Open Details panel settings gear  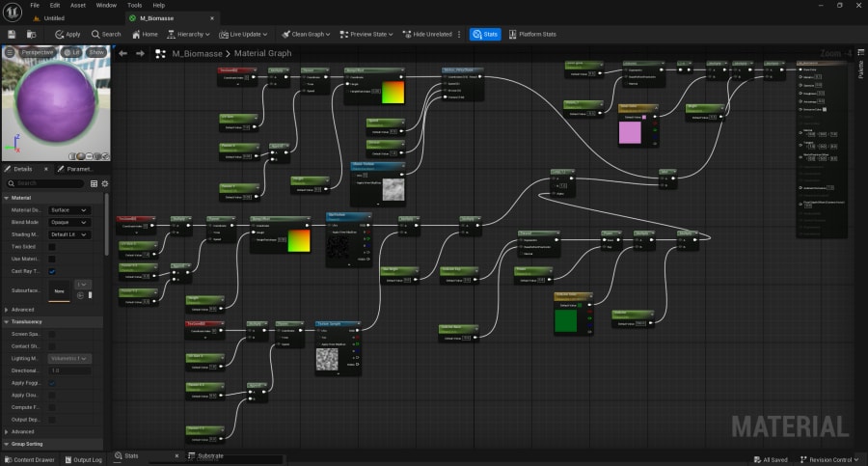(x=104, y=183)
